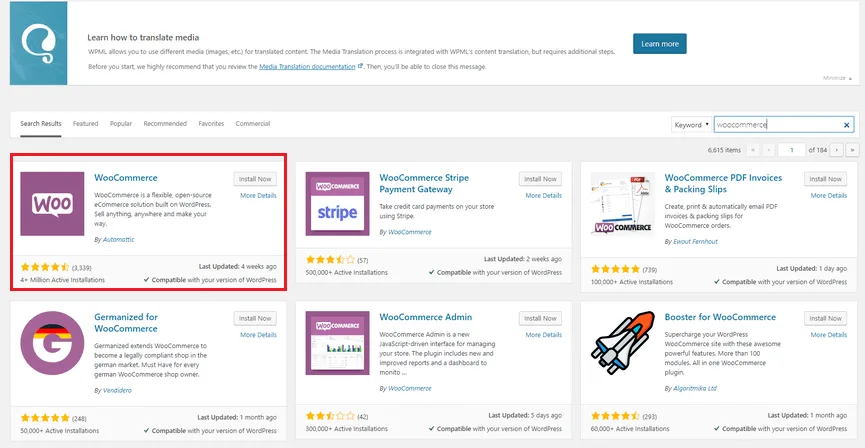Open the Keyword search type dropdown
Viewport: 865px width, 448px height.
pyautogui.click(x=691, y=125)
